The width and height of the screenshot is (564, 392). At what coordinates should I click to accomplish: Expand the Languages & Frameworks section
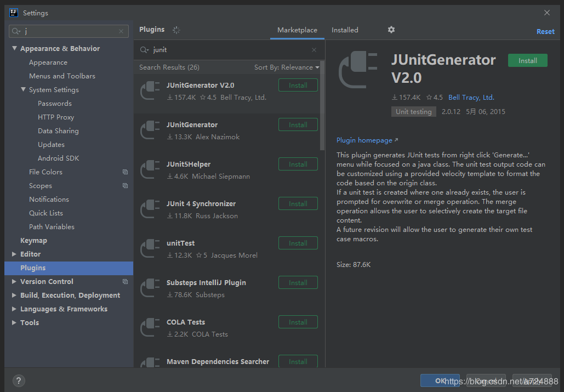14,309
